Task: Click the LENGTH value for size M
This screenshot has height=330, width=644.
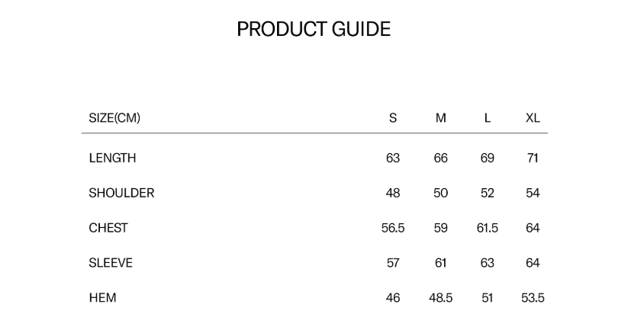Action: [441, 159]
